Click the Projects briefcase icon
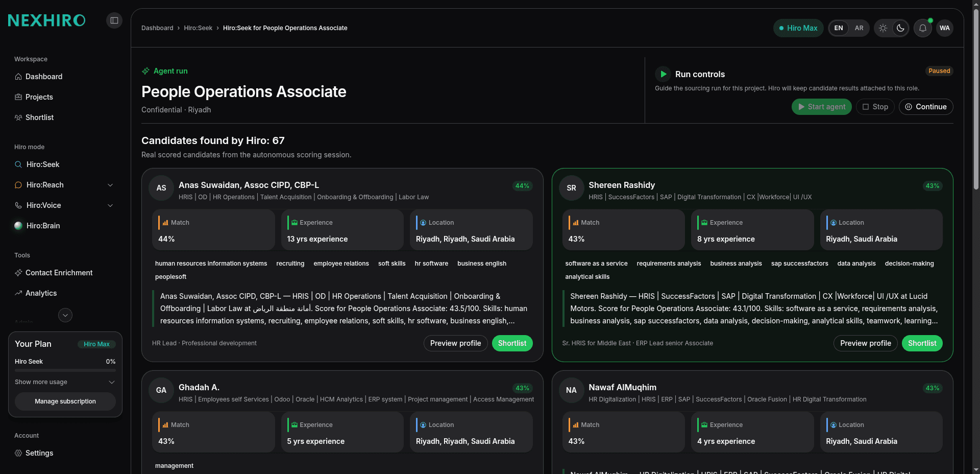The image size is (980, 474). click(18, 97)
